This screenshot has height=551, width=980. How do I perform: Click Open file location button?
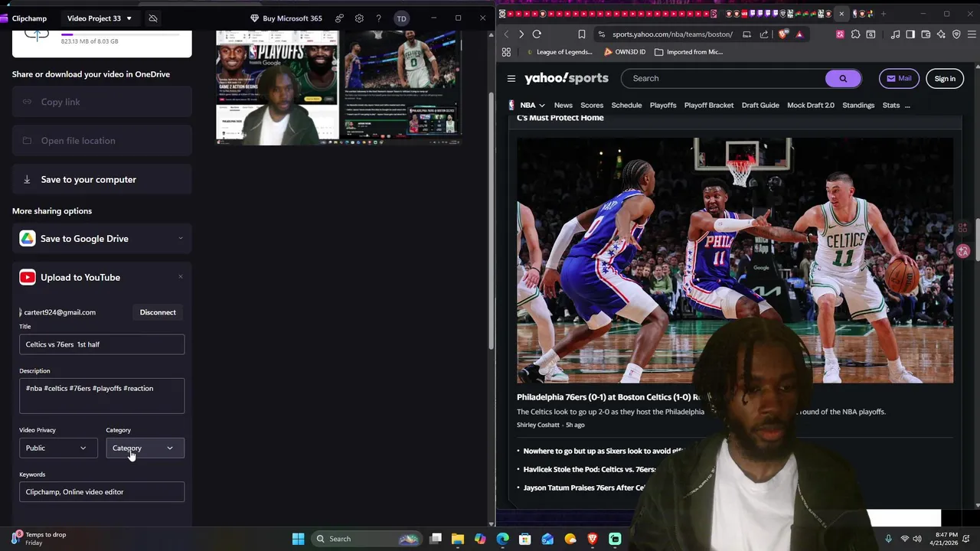(x=102, y=141)
